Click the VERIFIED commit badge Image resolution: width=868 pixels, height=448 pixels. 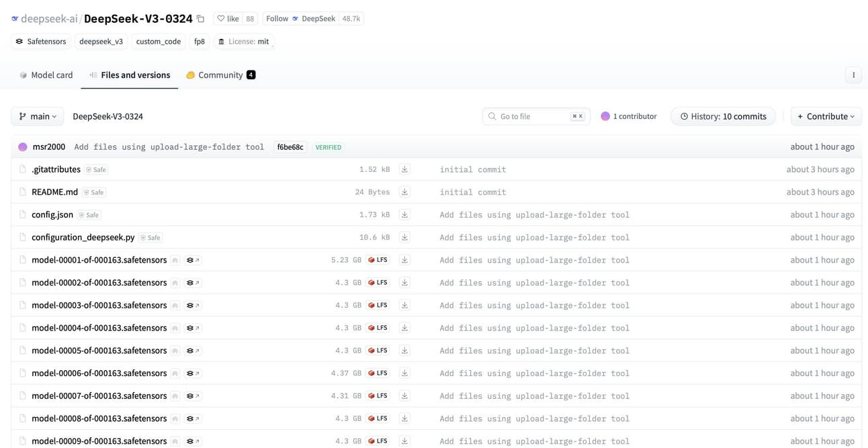(x=329, y=147)
